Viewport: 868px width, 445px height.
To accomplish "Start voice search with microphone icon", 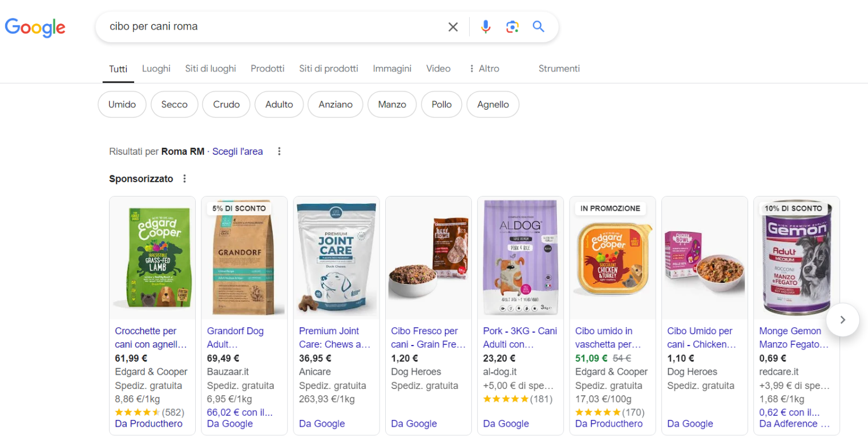I will (486, 27).
